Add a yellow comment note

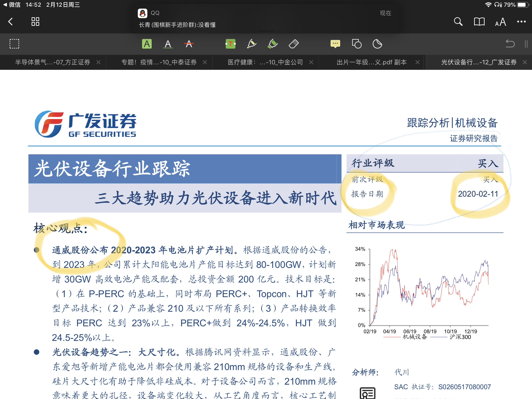coord(335,44)
